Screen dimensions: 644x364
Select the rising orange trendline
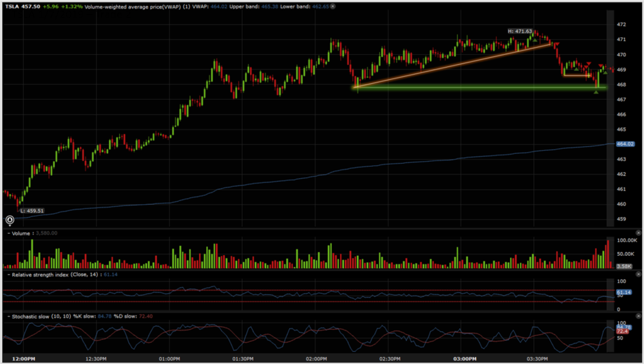coord(451,65)
